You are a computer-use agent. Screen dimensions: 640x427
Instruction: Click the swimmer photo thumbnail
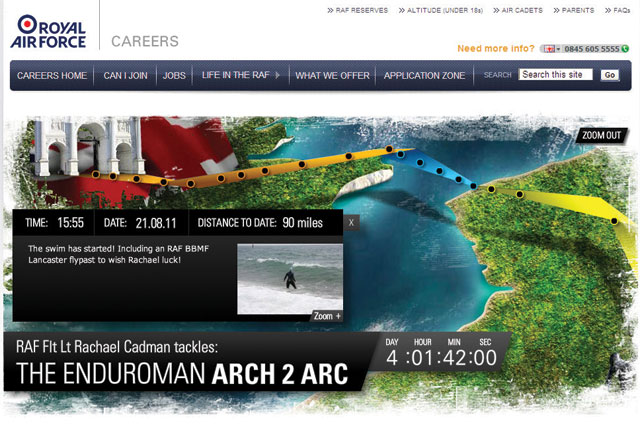290,279
